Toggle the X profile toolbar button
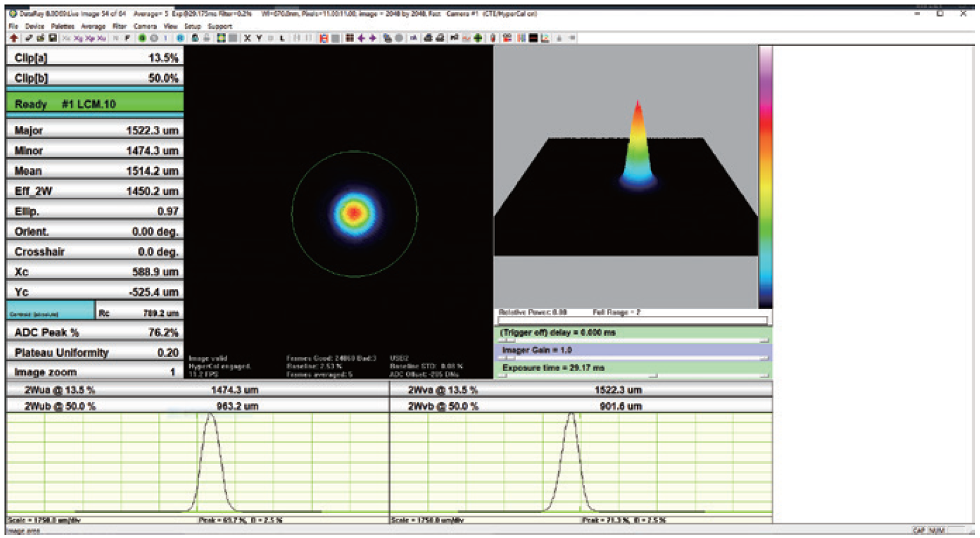Viewport: 980px width, 538px height. coord(247,38)
